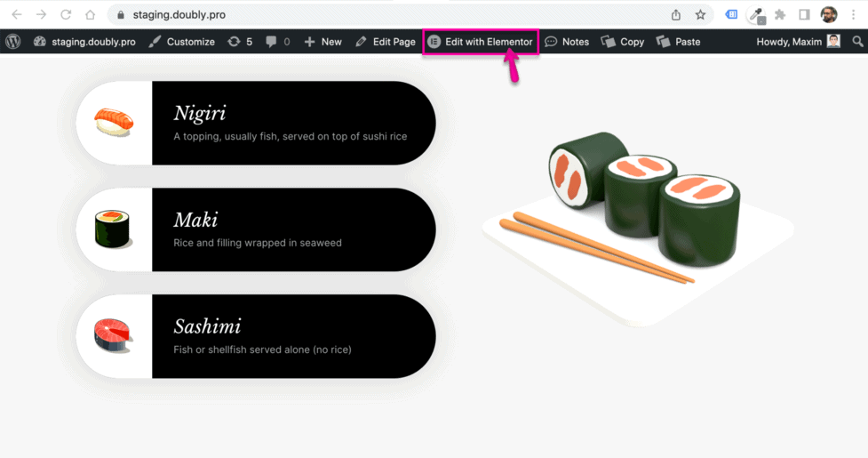The height and width of the screenshot is (458, 868).
Task: Open the blue extension icon next to the star
Action: (x=731, y=14)
